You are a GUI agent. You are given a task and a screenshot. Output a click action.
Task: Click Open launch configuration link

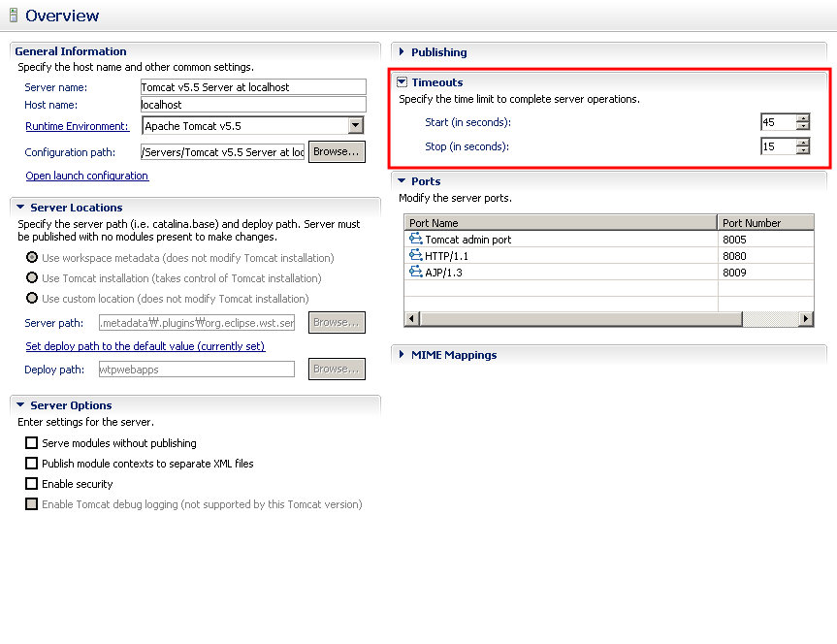coord(87,176)
